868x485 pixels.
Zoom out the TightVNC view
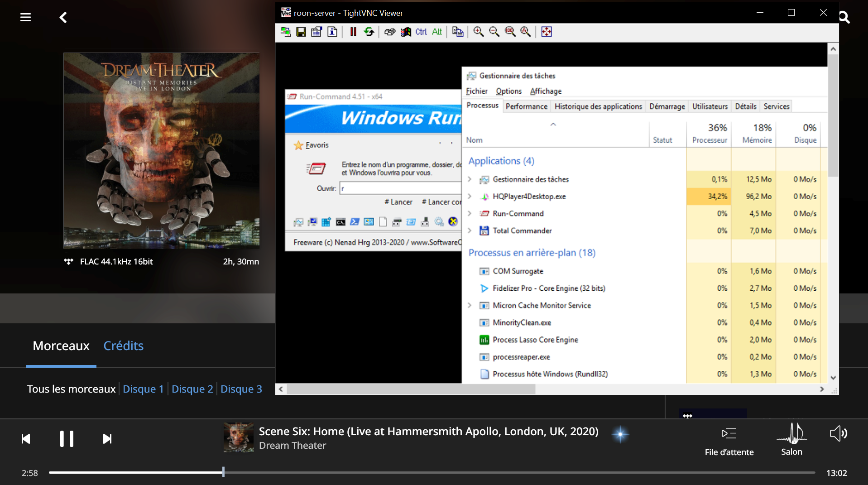pos(494,32)
